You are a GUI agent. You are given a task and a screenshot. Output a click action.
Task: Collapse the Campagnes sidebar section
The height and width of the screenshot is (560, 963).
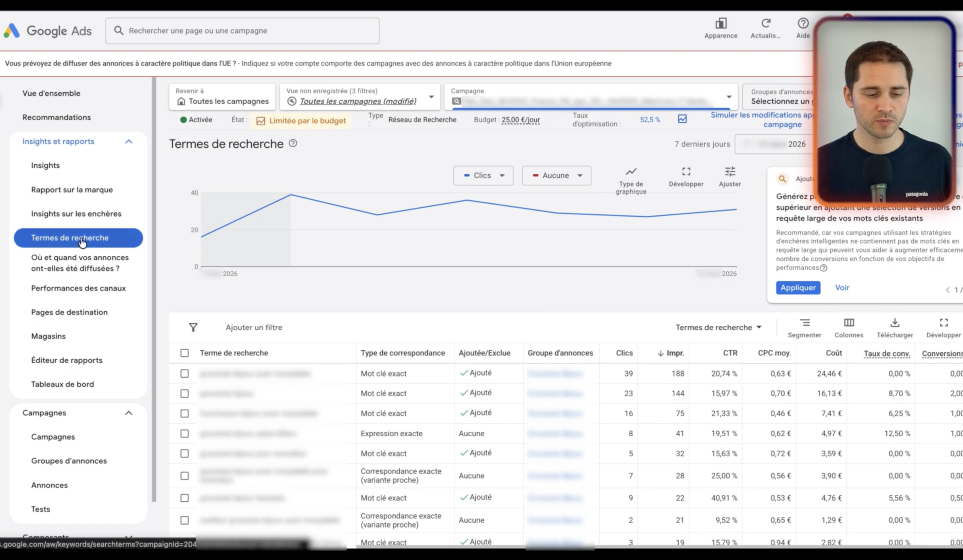click(x=129, y=413)
